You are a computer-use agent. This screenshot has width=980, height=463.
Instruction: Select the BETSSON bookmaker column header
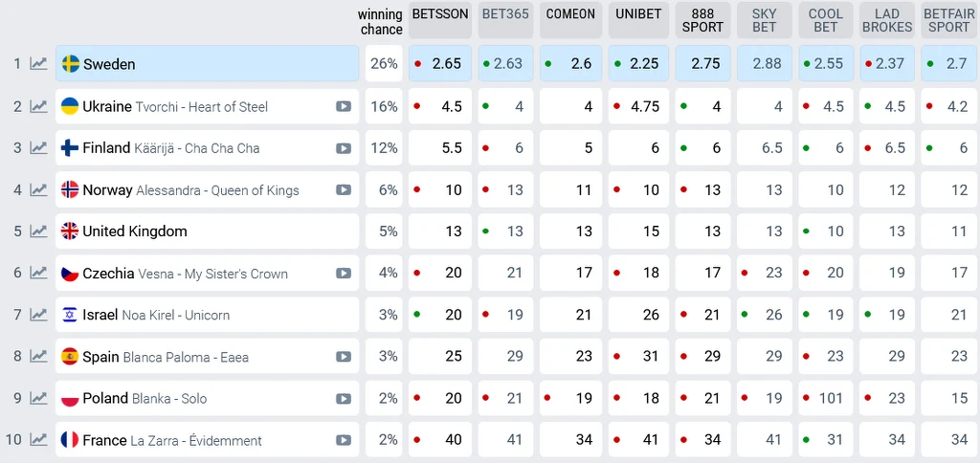pyautogui.click(x=440, y=14)
